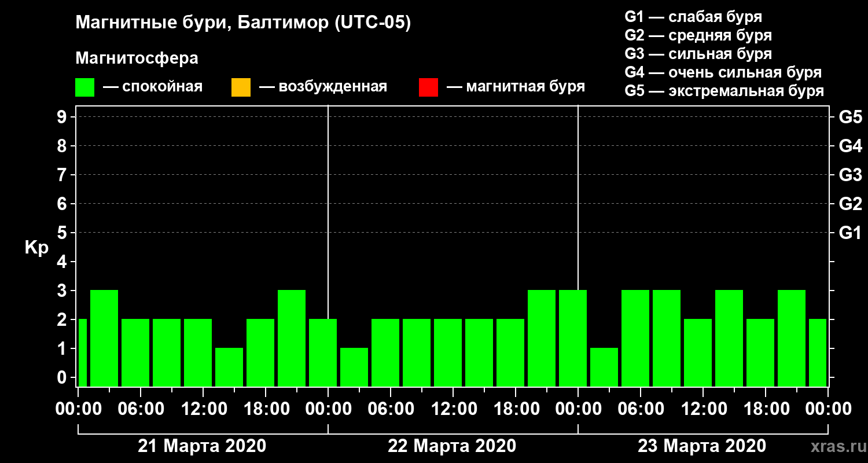Click the red 'магнитная буря' legend swatch
The width and height of the screenshot is (868, 463).
(x=428, y=87)
